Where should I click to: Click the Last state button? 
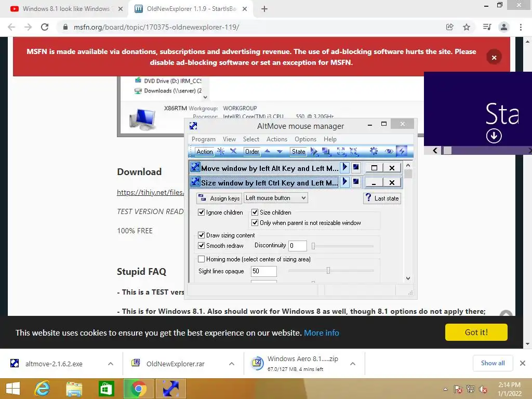pyautogui.click(x=382, y=198)
